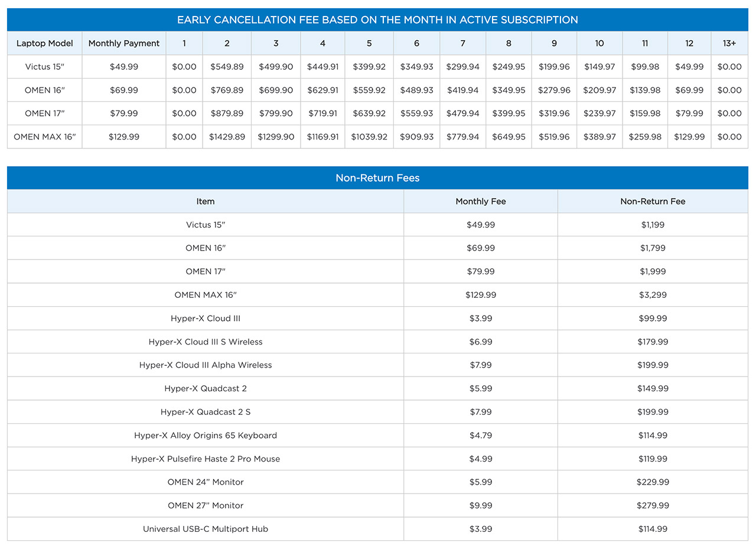
Task: Select OMEN MAX 16" fee of $1299.90
Action: [276, 137]
